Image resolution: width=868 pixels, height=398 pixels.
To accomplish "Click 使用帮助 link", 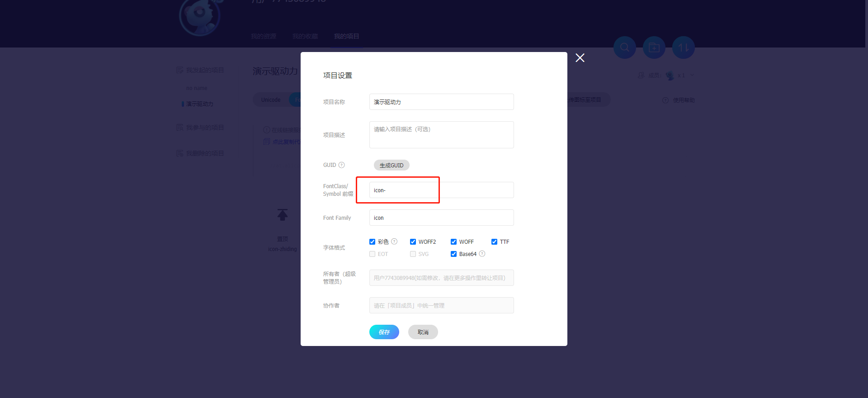I will pyautogui.click(x=684, y=100).
